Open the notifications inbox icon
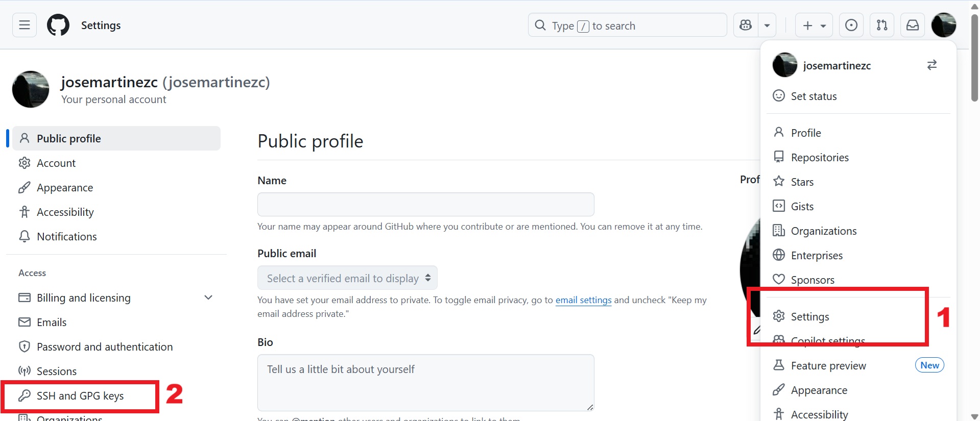Image resolution: width=980 pixels, height=421 pixels. click(x=913, y=25)
